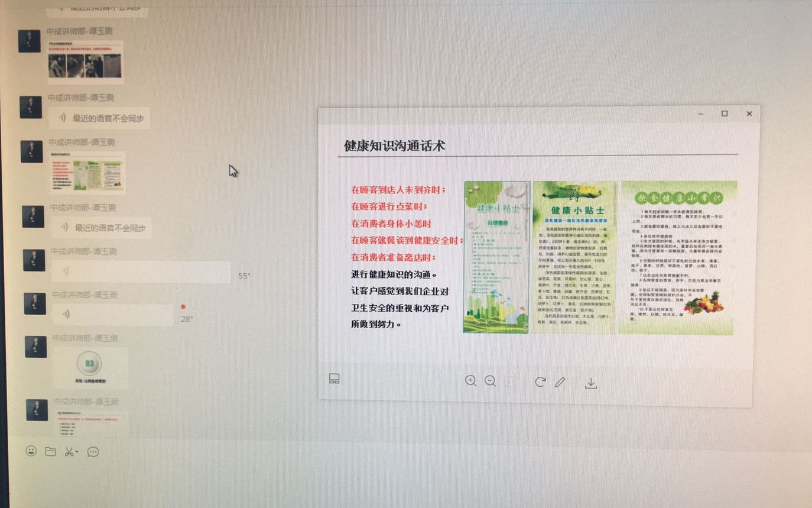Image resolution: width=812 pixels, height=508 pixels.
Task: Expand the dropdown arrow beside the scissors
Action: click(77, 452)
